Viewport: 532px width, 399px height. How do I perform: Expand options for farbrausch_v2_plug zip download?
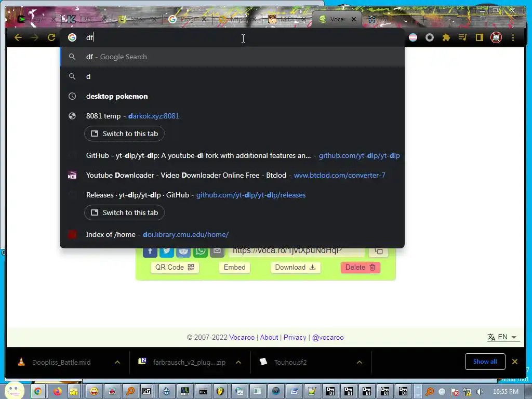[238, 362]
